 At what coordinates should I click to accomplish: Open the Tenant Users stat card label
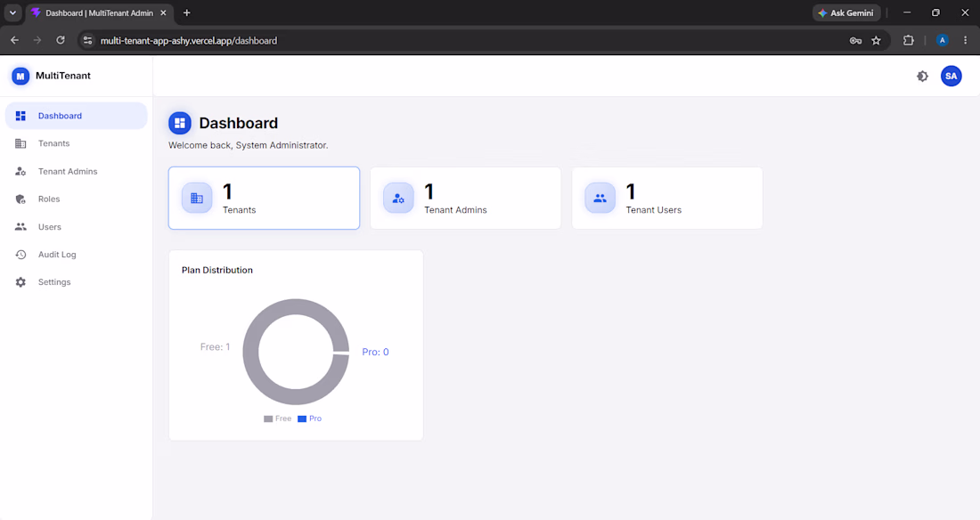654,210
